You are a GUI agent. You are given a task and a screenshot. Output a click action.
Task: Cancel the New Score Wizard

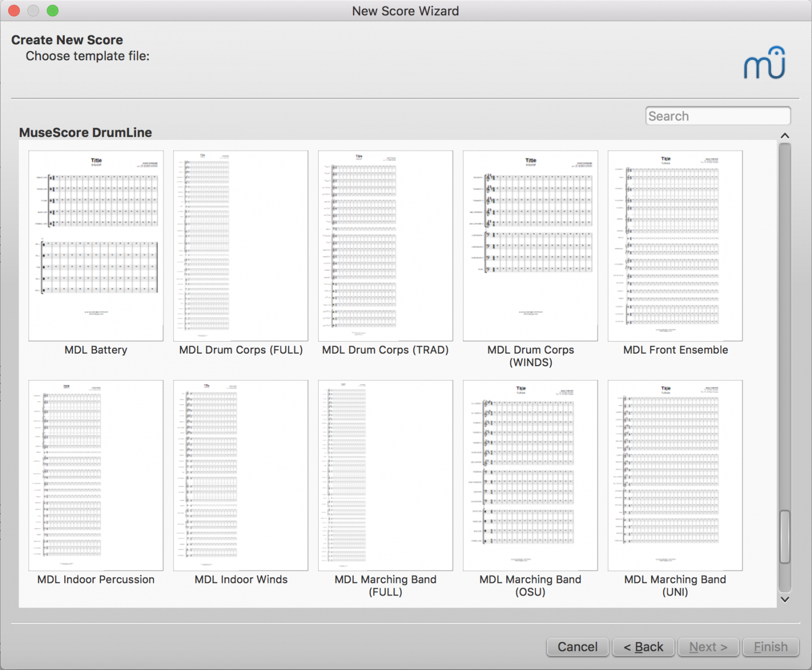click(x=577, y=647)
